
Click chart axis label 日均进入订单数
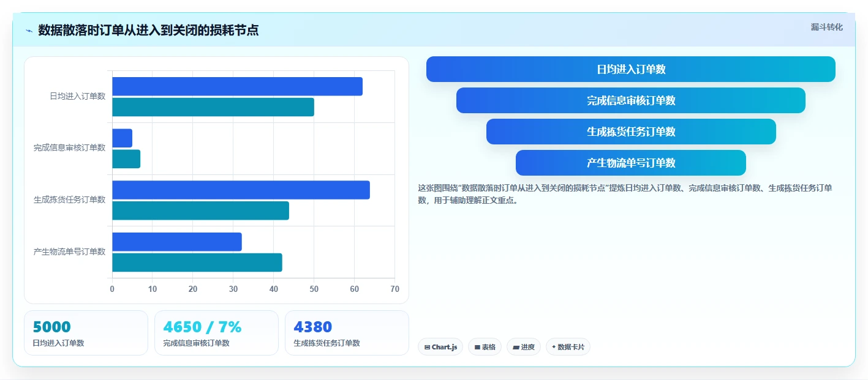tap(78, 96)
